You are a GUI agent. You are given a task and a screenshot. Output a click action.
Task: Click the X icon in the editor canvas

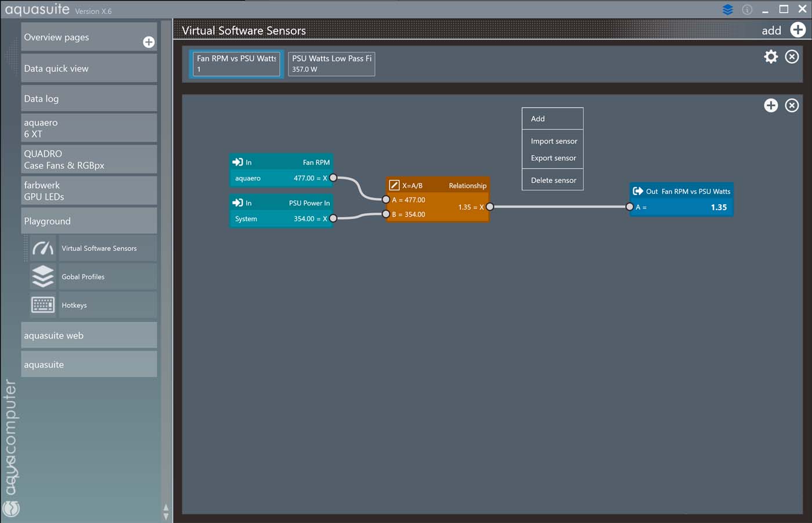point(792,105)
